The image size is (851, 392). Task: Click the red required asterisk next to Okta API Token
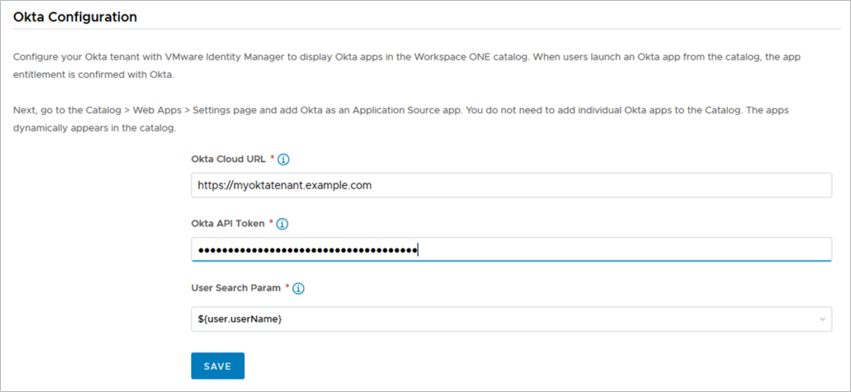pyautogui.click(x=271, y=222)
